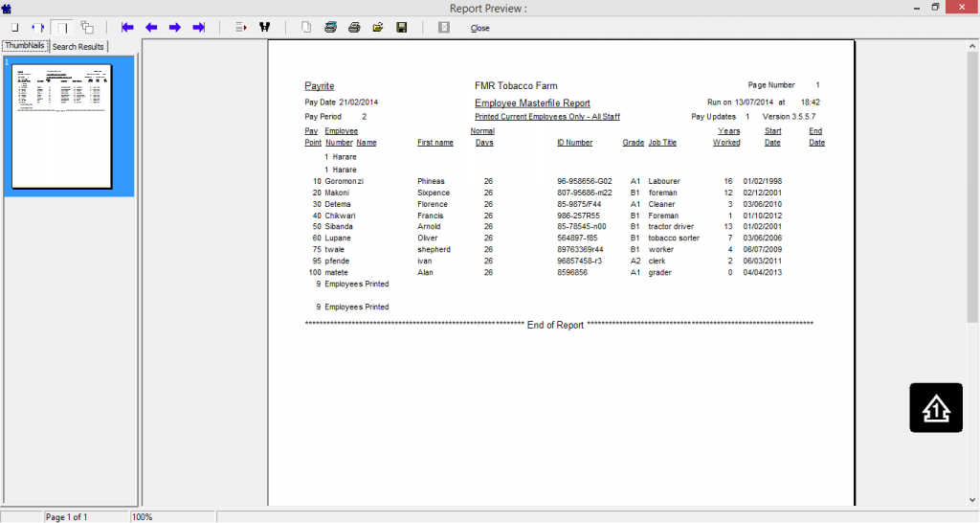The height and width of the screenshot is (523, 980).
Task: Click the vertical scrollbar thumb
Action: click(972, 188)
